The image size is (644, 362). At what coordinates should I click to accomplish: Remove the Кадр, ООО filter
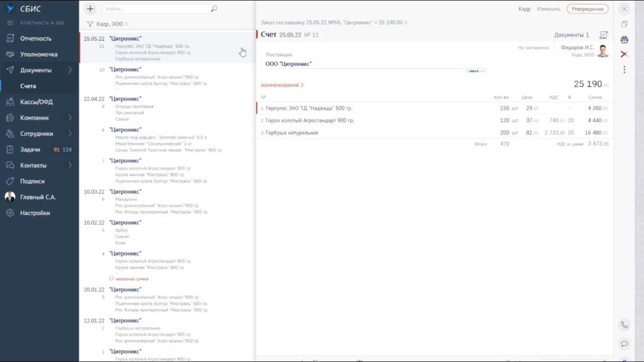(126, 24)
